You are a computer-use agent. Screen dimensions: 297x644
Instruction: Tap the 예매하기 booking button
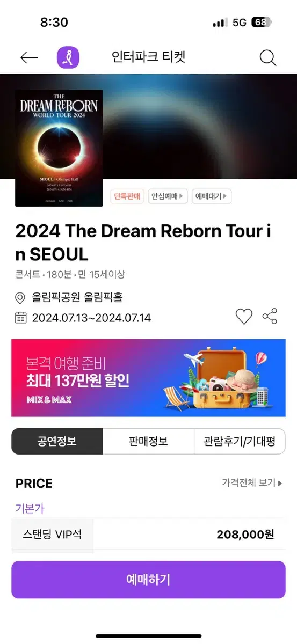(x=148, y=580)
